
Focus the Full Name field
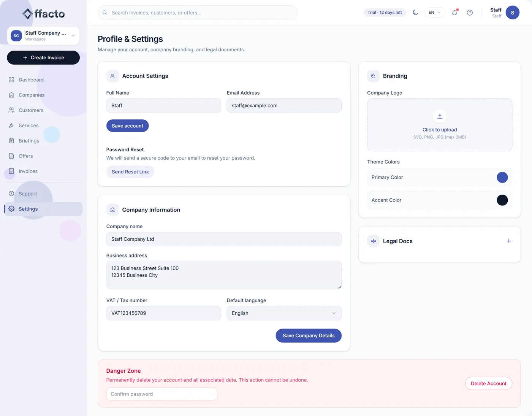pos(163,106)
